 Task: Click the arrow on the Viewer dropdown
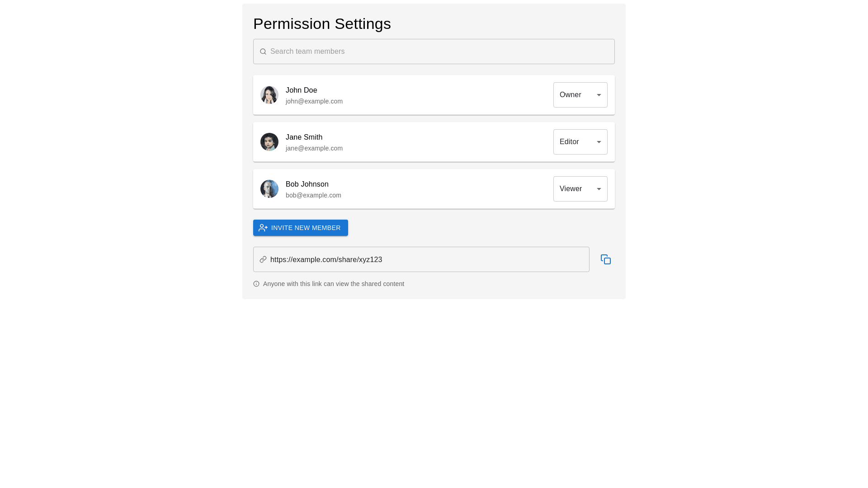click(599, 189)
